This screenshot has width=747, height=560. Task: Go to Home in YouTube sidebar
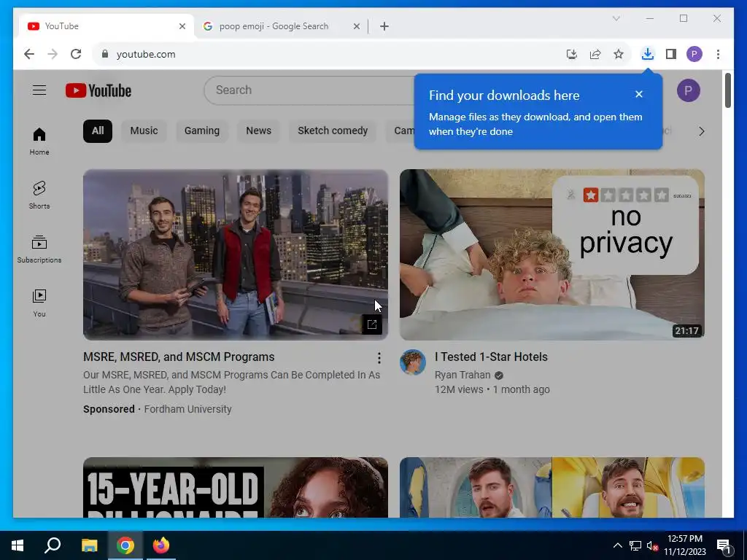[x=39, y=141]
